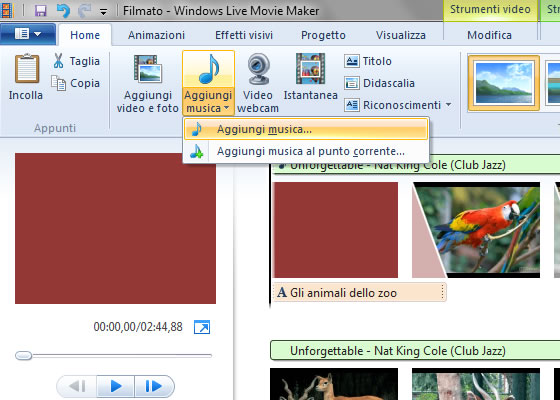Click the Save project floppy icon
The width and height of the screenshot is (560, 400).
pos(40,11)
